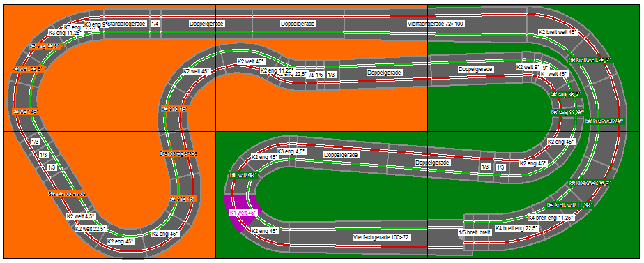Image resolution: width=644 pixels, height=263 pixels.
Task: Select the magenta highlighted K1 weit 45° curve
Action: [243, 213]
